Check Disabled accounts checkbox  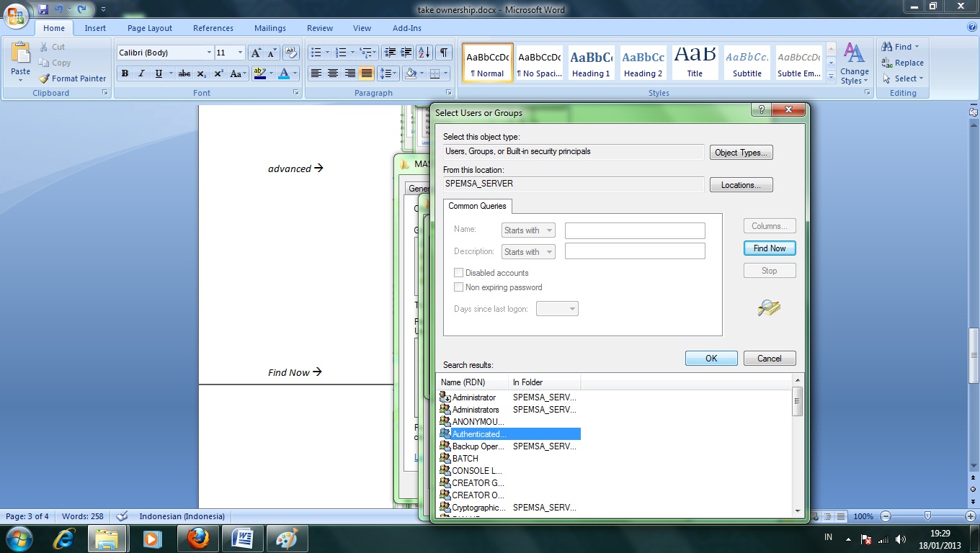click(458, 273)
